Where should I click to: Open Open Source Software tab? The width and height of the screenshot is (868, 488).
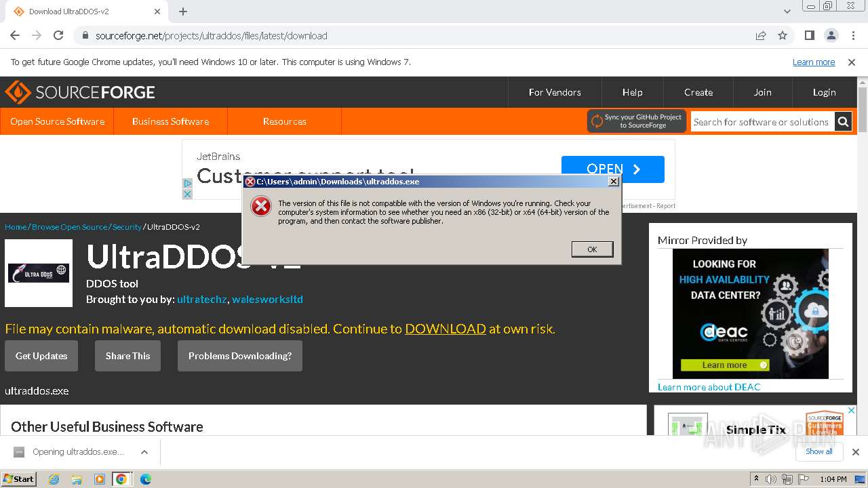point(57,121)
